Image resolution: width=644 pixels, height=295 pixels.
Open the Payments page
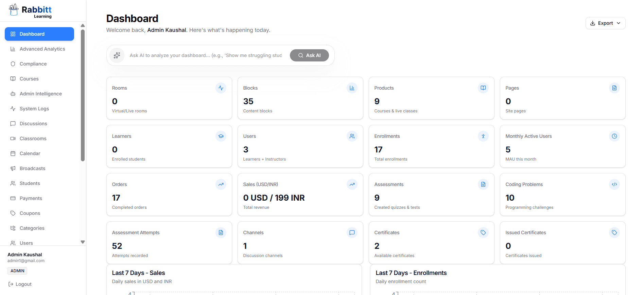tap(39, 198)
